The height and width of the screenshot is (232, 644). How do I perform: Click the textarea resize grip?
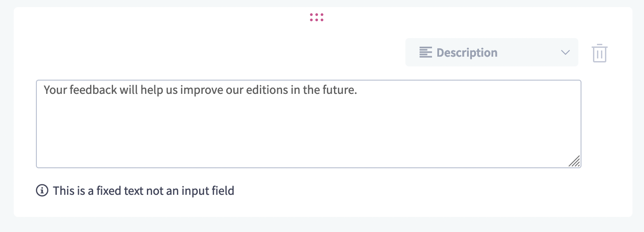pyautogui.click(x=574, y=162)
